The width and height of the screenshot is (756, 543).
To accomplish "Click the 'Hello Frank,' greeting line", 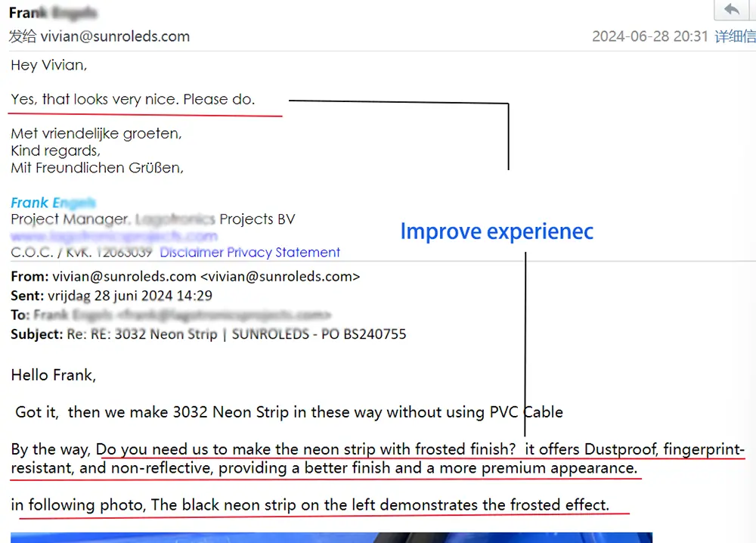I will point(54,375).
